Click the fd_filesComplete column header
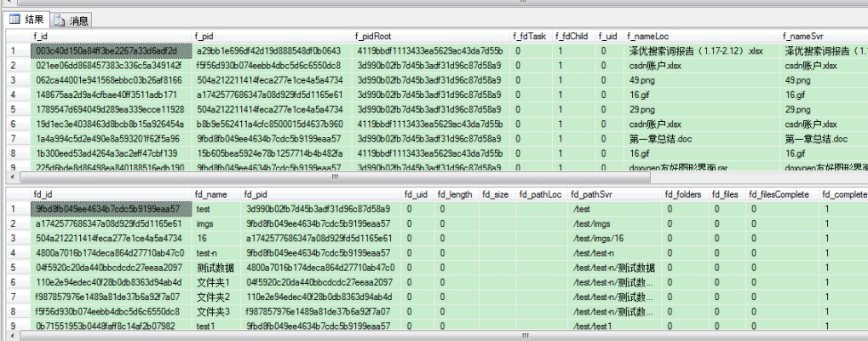Viewport: 868px width, 341px height. point(780,194)
